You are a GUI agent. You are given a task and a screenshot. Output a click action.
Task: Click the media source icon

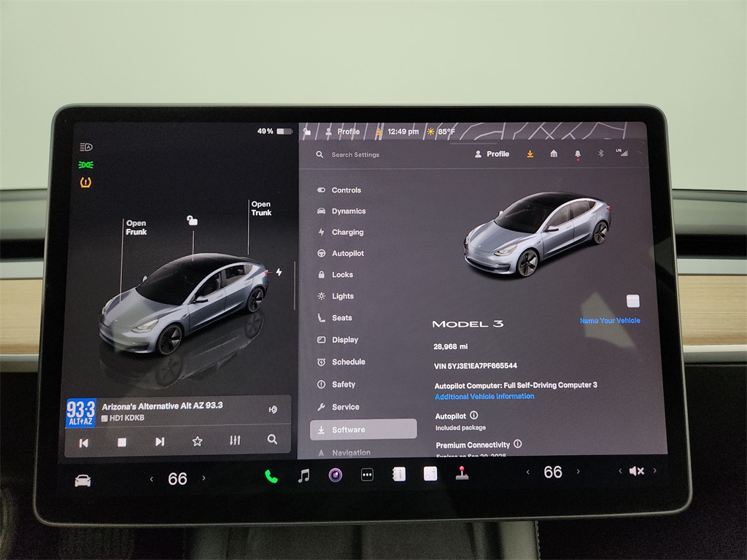point(273,410)
